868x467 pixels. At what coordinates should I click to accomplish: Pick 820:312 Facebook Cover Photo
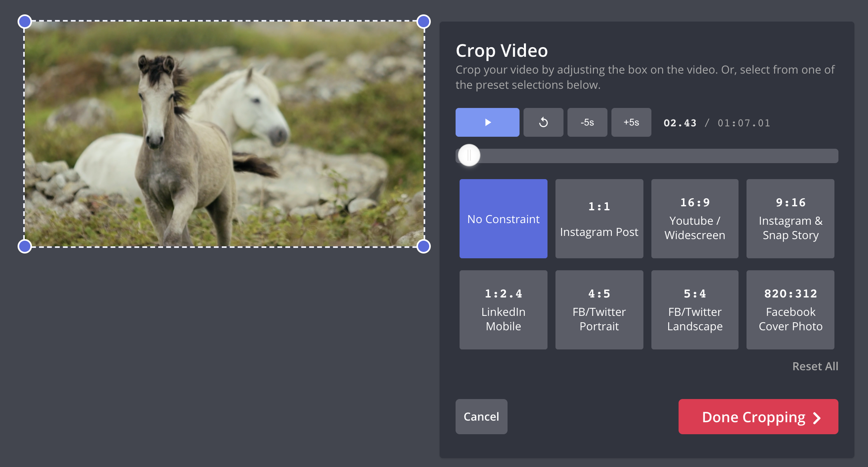point(790,310)
